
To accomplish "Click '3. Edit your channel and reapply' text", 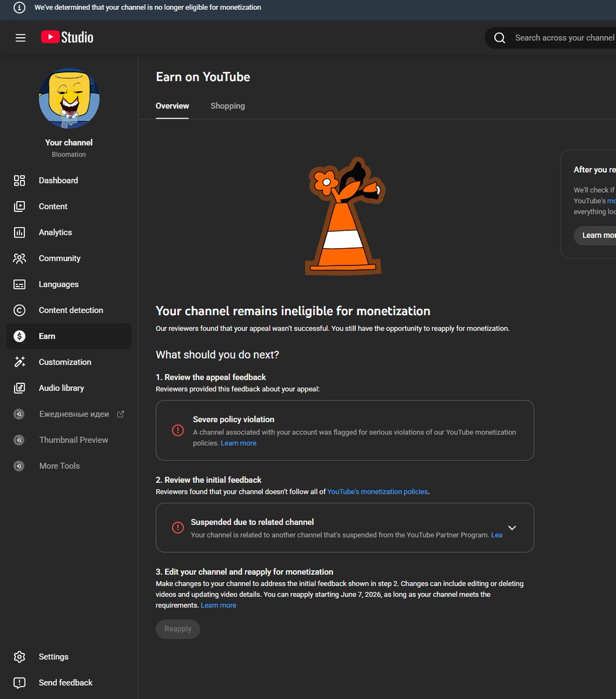I will pyautogui.click(x=245, y=572).
